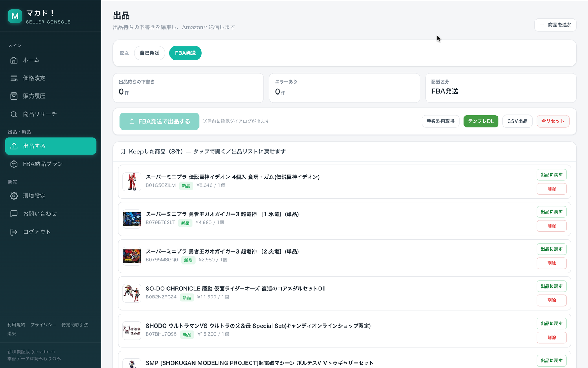588x368 pixels.
Task: Delete the SHODO ウルトラマンVS item
Action: 551,337
